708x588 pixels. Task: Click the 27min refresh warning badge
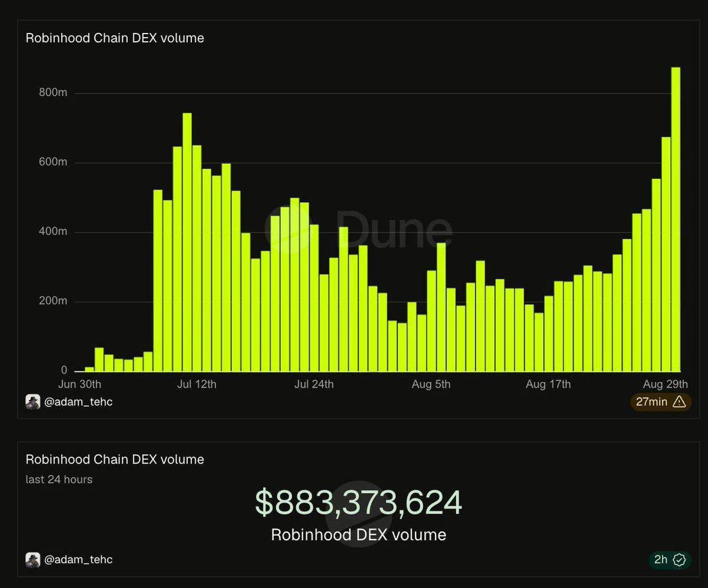click(x=660, y=402)
